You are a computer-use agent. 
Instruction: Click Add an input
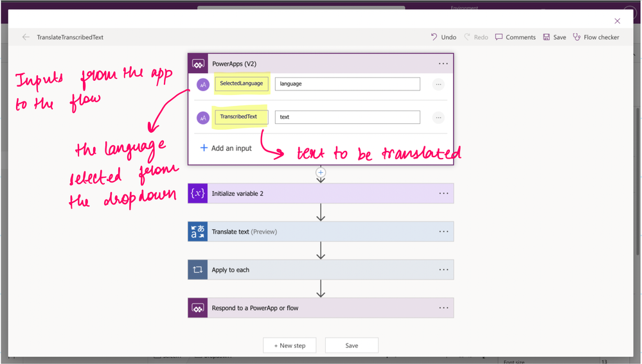pos(226,148)
